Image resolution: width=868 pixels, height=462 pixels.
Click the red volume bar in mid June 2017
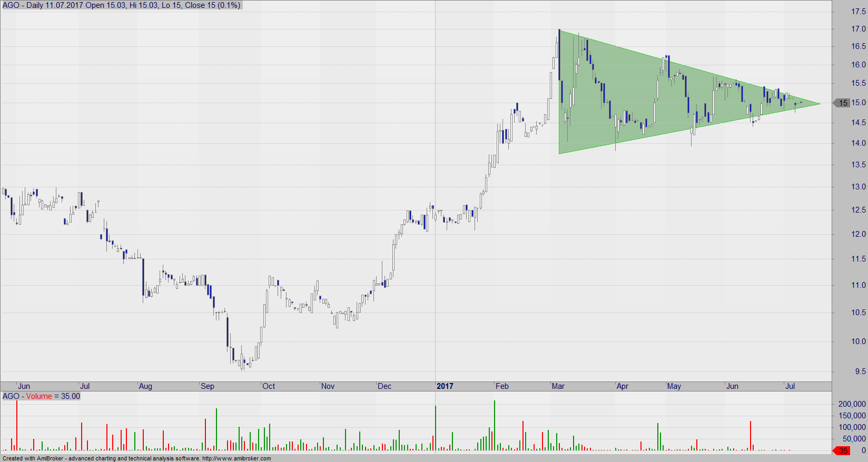pos(751,436)
